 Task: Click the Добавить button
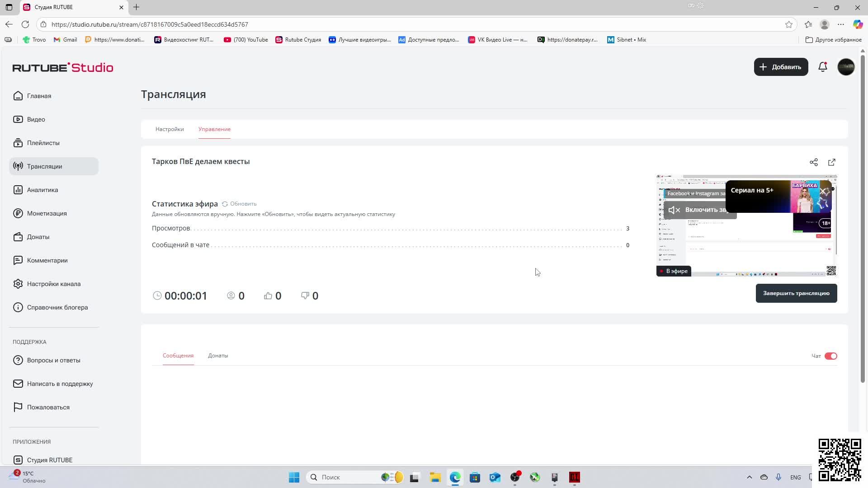coord(781,67)
